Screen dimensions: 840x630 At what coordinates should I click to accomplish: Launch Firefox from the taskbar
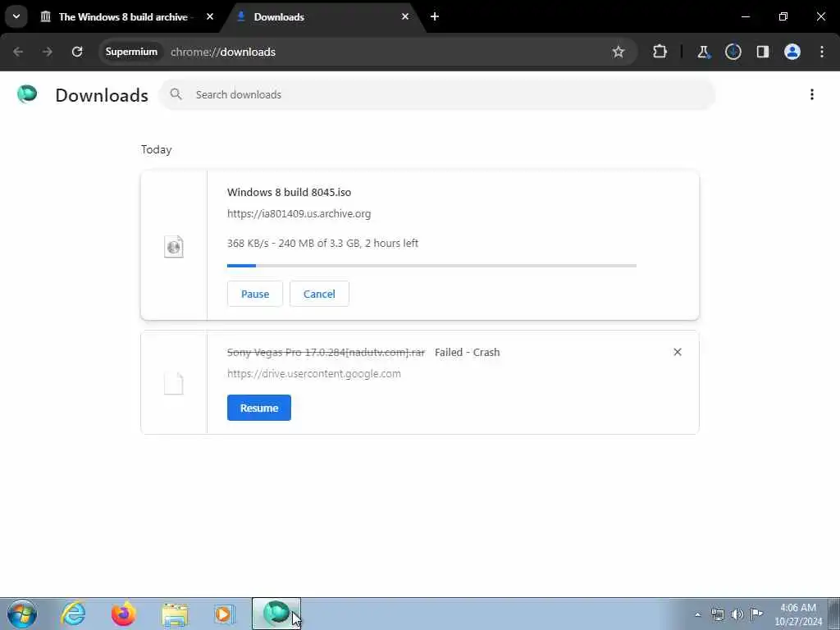tap(123, 614)
